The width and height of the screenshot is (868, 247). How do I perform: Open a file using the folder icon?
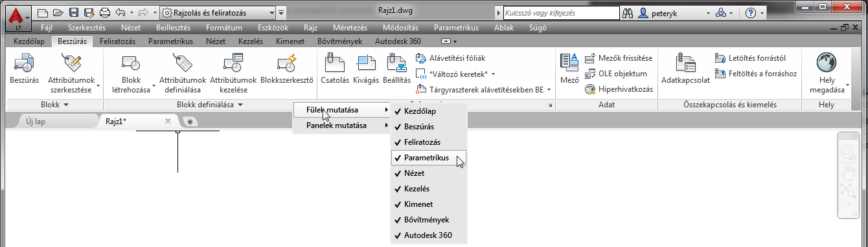[58, 12]
